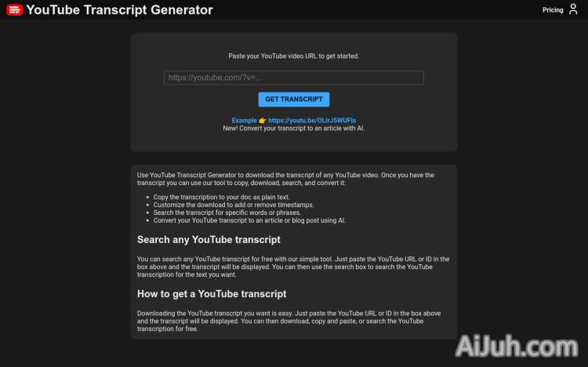588x367 pixels.
Task: Click bullet 'Customize the download to add or remove timestamps.'
Action: coord(234,205)
